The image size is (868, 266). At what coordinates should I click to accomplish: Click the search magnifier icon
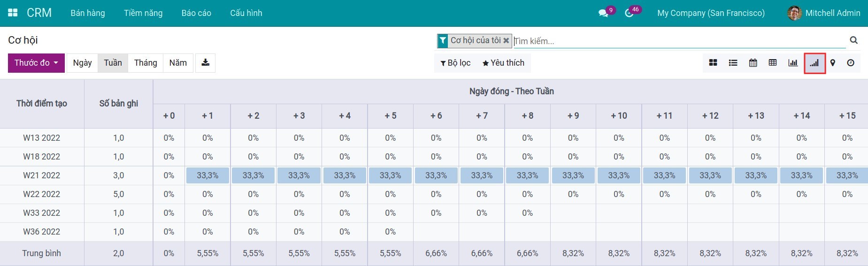(x=853, y=40)
